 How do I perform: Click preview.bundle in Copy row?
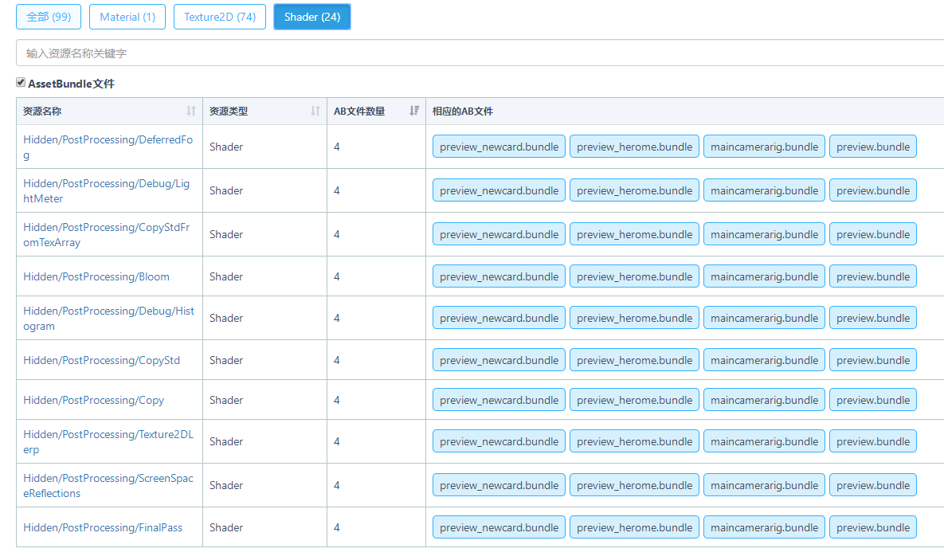pos(873,400)
